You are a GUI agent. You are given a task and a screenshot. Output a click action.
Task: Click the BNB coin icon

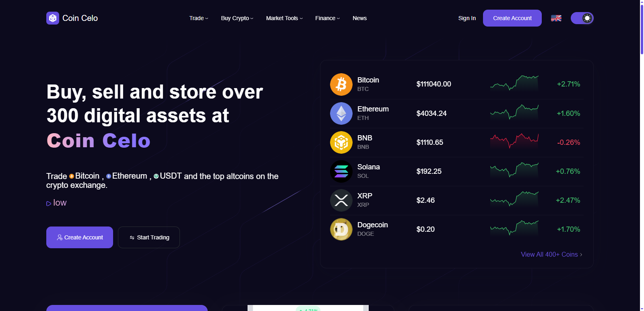[341, 142]
